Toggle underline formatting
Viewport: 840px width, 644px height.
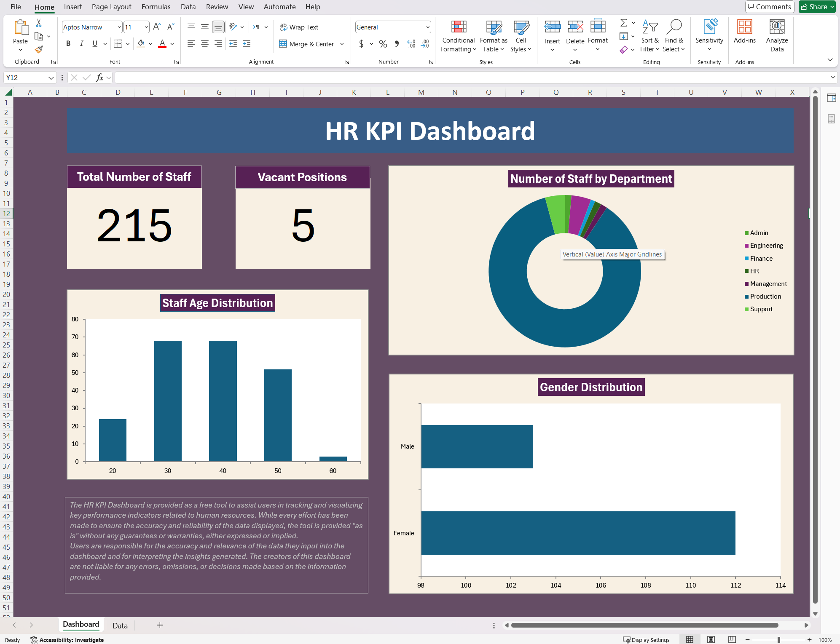(94, 43)
